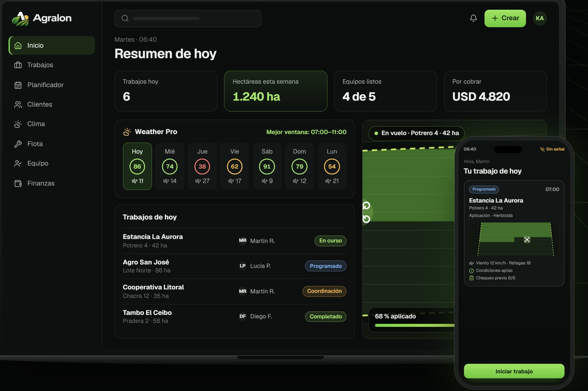Click 'Mejor ventana: 07:00–11:00' text

click(306, 132)
